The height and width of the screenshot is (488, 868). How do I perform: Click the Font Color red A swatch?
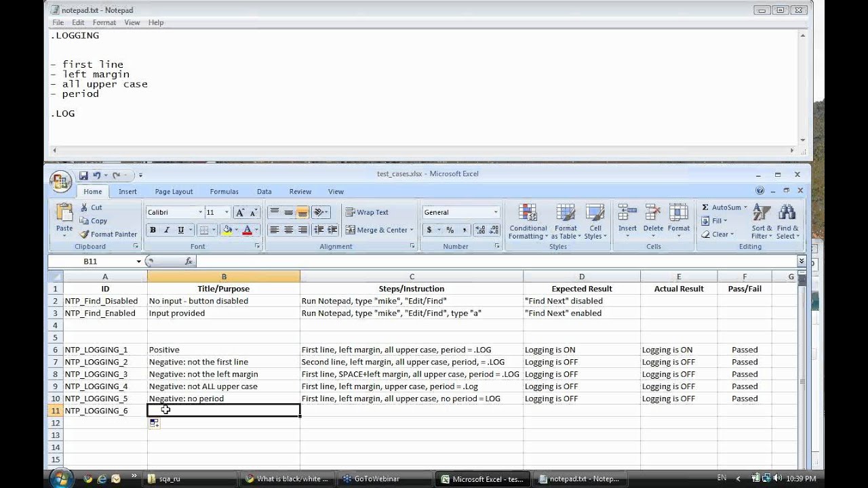tap(247, 230)
